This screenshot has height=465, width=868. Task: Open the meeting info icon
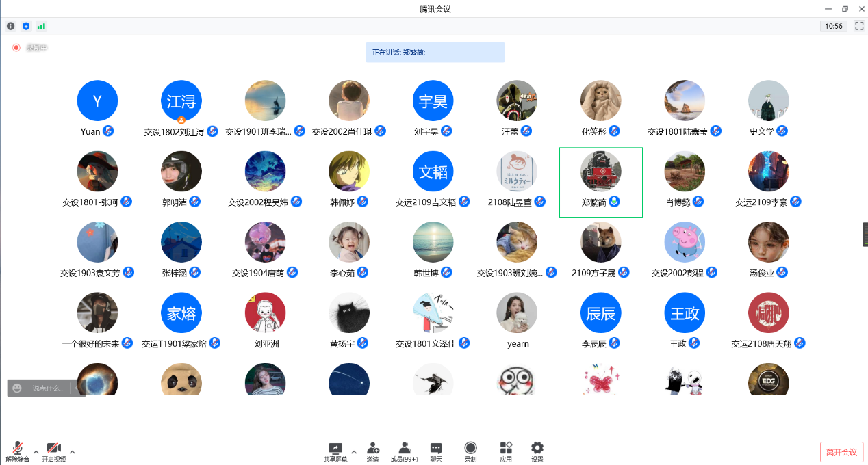point(10,26)
